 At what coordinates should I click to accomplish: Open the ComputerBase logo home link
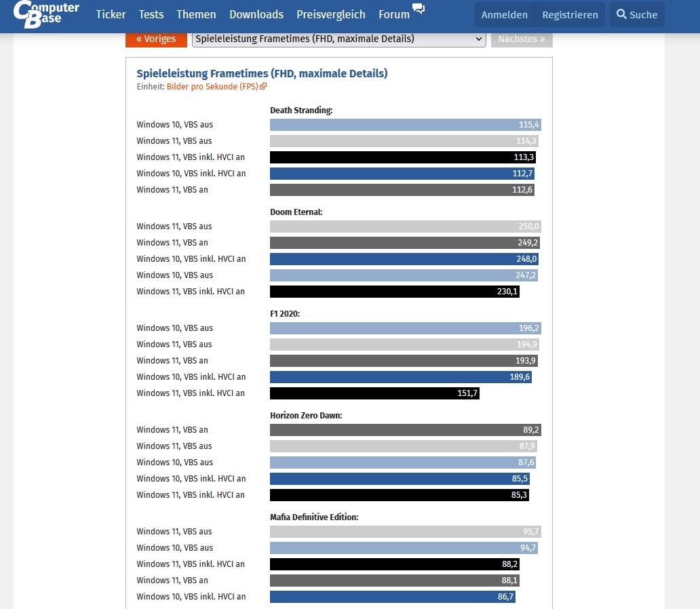(x=46, y=14)
